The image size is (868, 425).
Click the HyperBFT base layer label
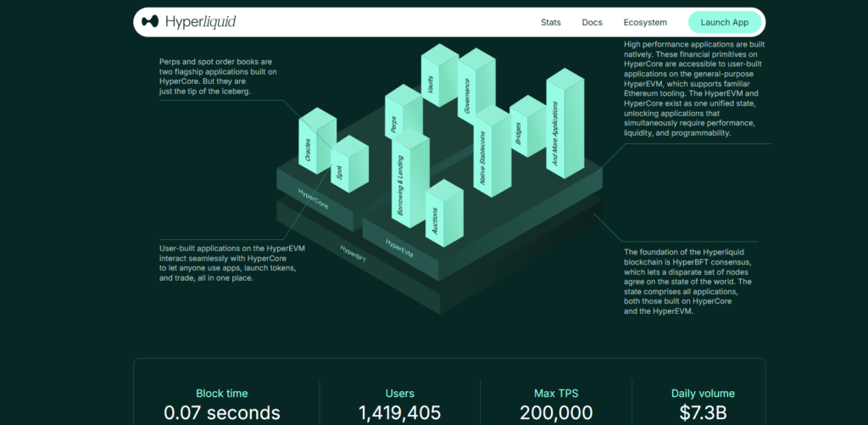(353, 250)
